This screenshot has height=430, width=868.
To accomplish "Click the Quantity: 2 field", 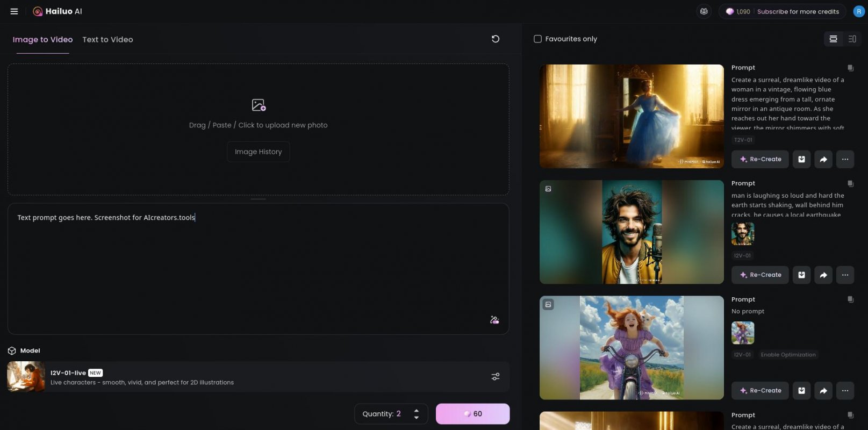I will tap(391, 414).
